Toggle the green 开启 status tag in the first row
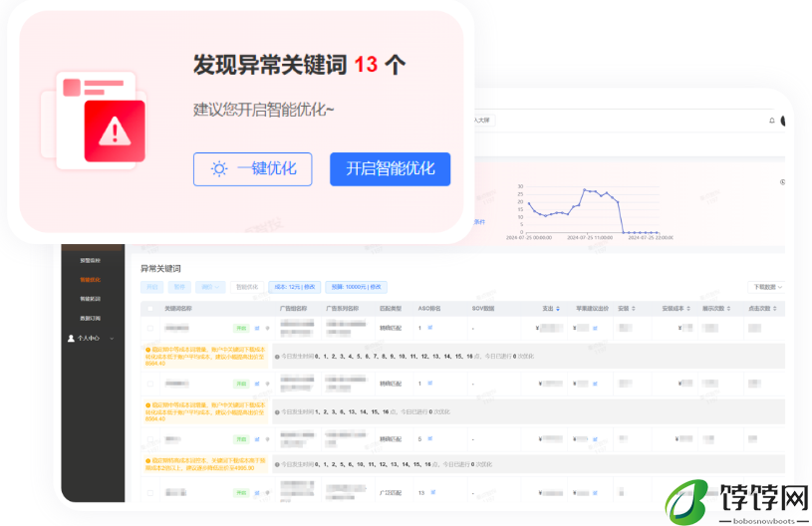Screen dimensions: 812x526 241,328
